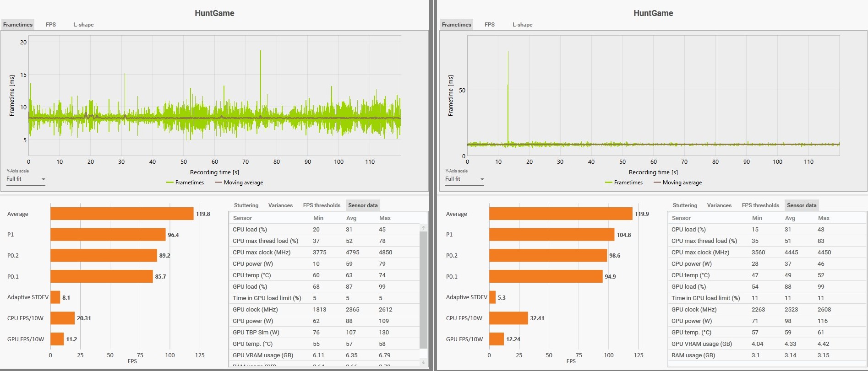Open FPS thresholds tab in right panel
Image resolution: width=868 pixels, height=371 pixels.
[760, 205]
